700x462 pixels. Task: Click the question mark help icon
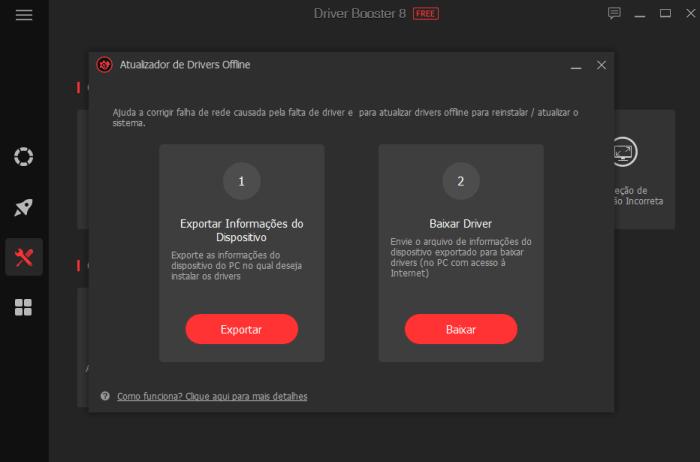pos(105,396)
